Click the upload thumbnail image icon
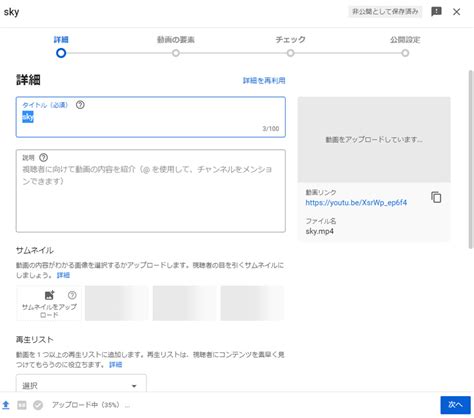 click(49, 295)
